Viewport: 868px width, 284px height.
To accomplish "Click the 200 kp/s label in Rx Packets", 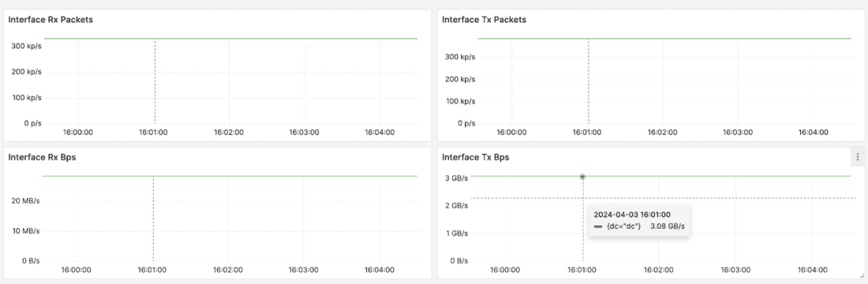I will (27, 72).
